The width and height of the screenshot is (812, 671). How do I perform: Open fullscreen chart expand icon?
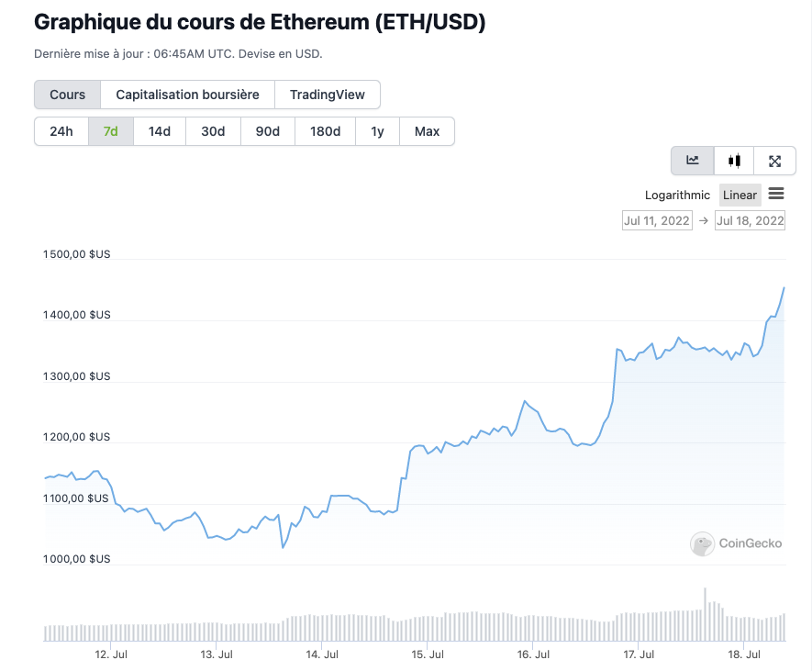(x=774, y=161)
